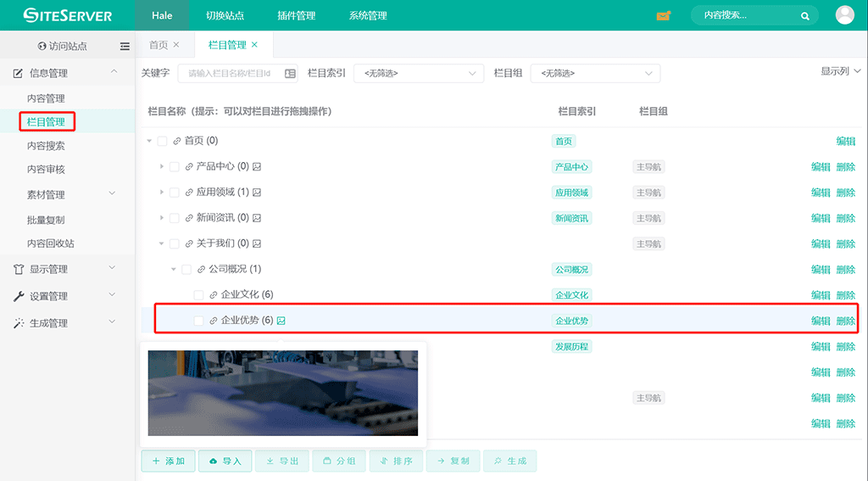This screenshot has height=481, width=868.
Task: Click the picture icon beside 产品中心
Action: click(x=257, y=167)
